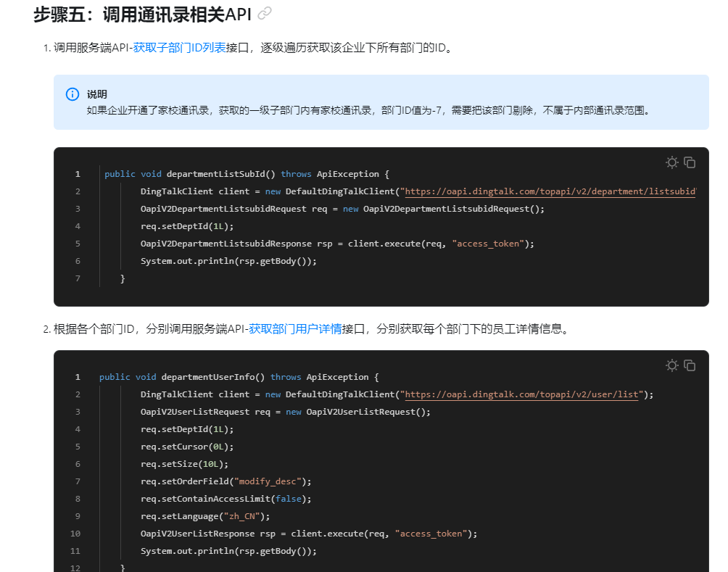Copy the departmentUserInfo code block
The image size is (728, 572).
coord(690,365)
